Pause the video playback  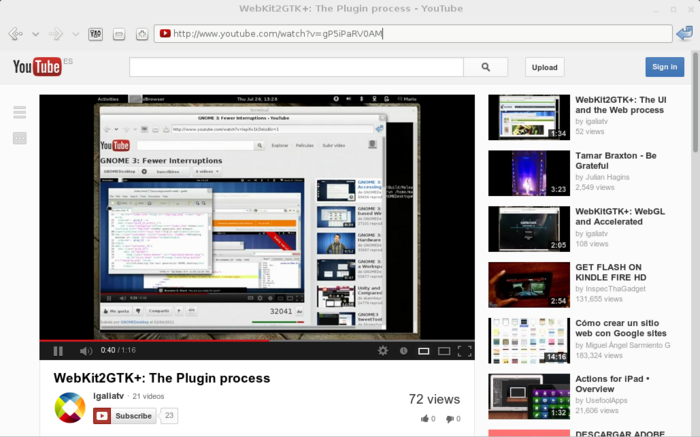(x=58, y=351)
